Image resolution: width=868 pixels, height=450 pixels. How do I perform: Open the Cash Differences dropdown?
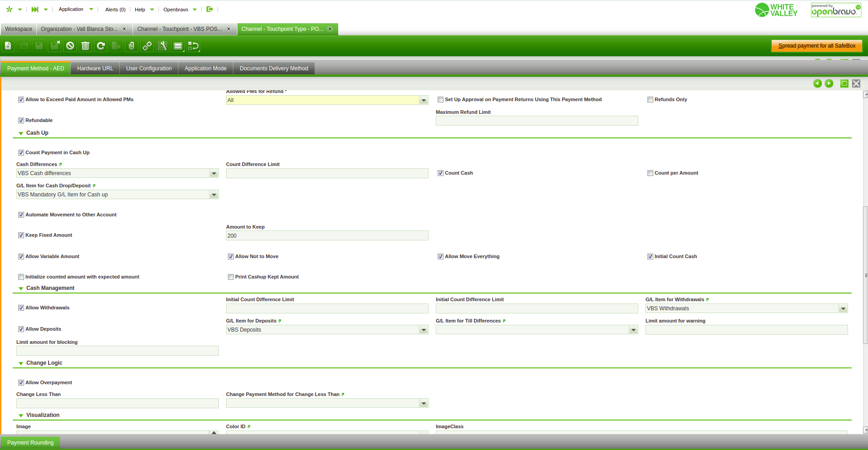point(214,173)
